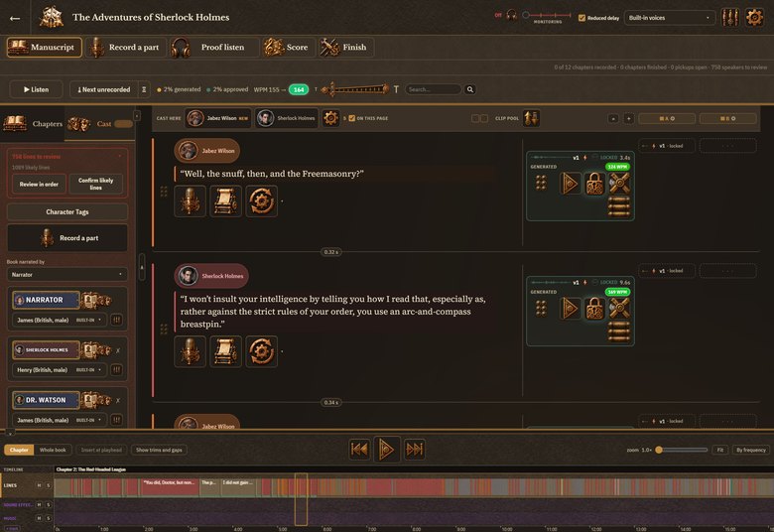Solo the Sound Effects track
774x532 pixels.
click(x=49, y=505)
